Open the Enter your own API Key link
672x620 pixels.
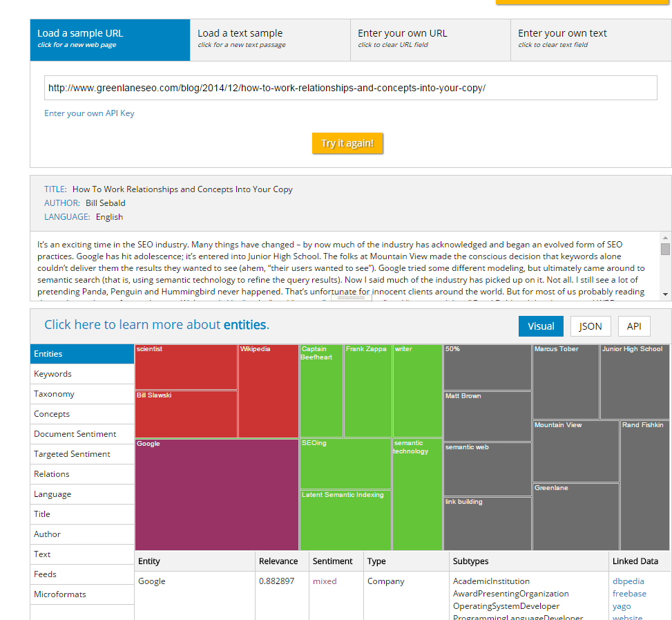89,113
